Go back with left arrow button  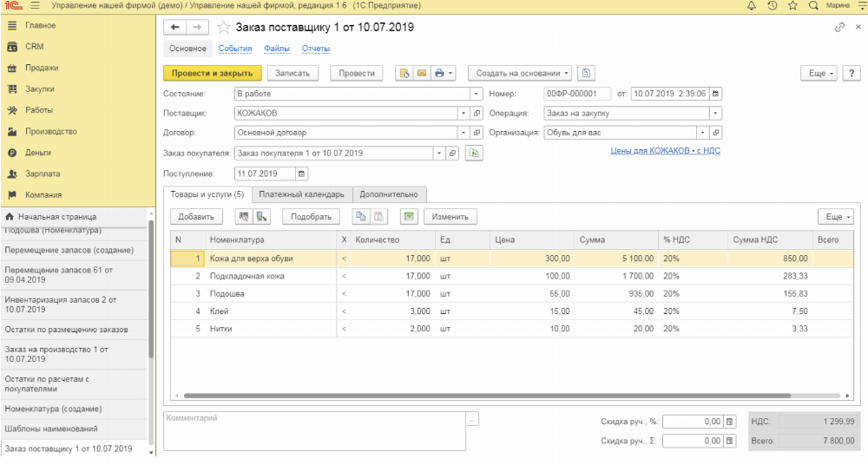pos(175,27)
